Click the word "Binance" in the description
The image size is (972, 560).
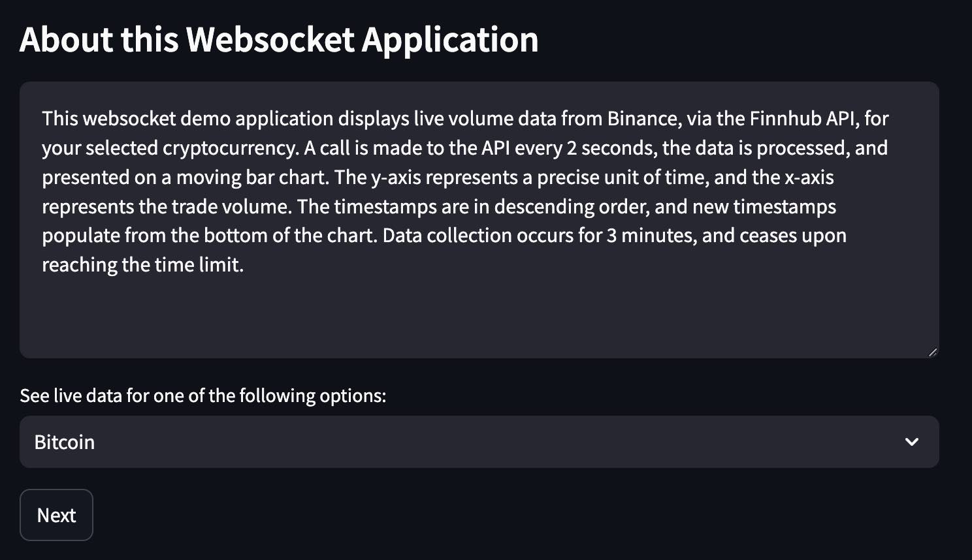[x=643, y=119]
